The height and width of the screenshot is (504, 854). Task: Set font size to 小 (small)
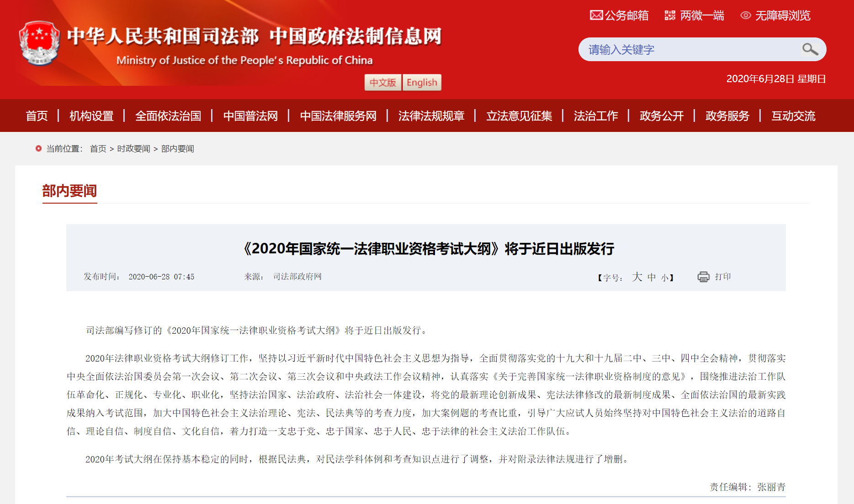tap(664, 278)
